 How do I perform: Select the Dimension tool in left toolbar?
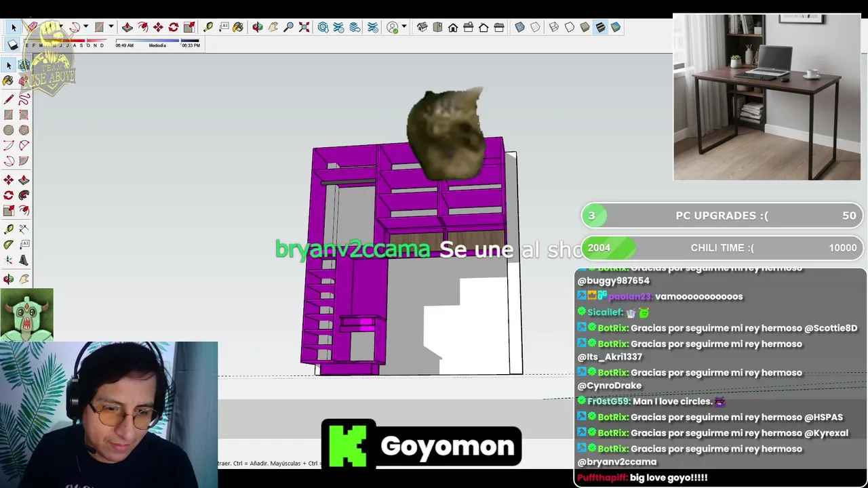tap(24, 229)
